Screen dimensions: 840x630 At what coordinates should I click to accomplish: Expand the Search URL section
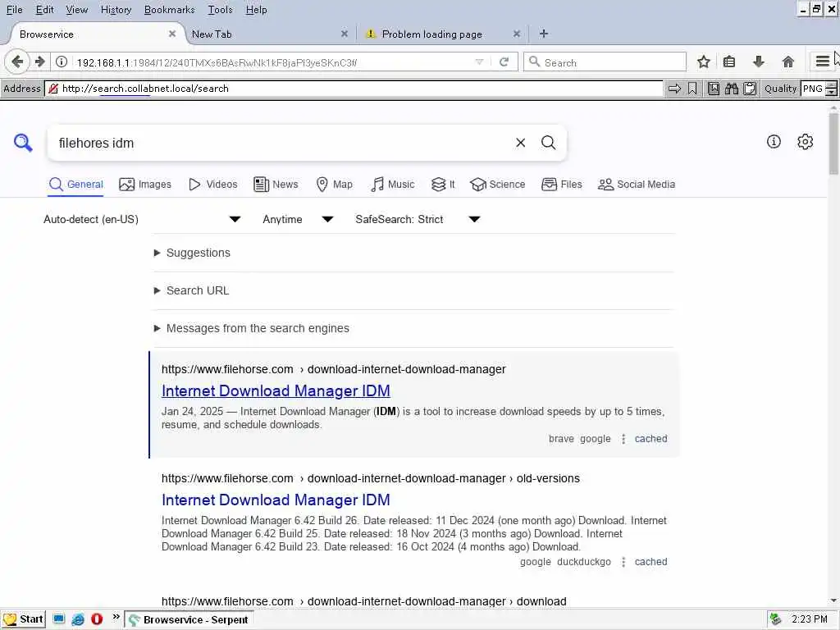191,290
